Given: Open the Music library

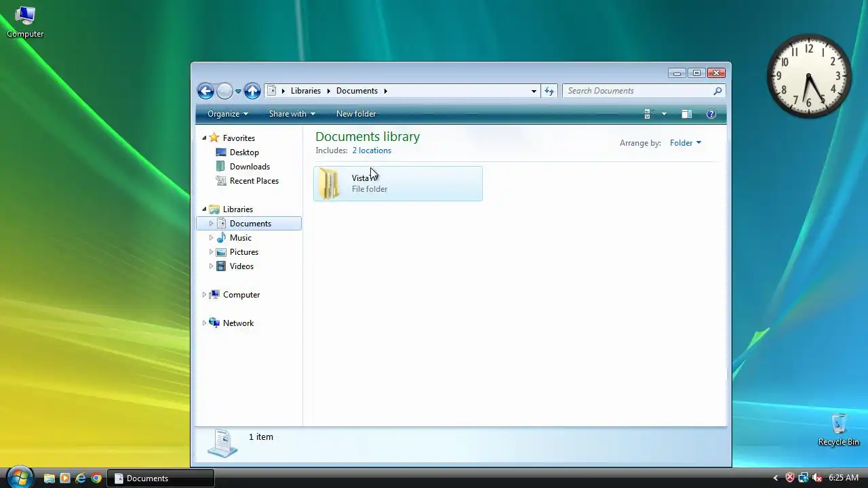Looking at the screenshot, I should pos(241,238).
